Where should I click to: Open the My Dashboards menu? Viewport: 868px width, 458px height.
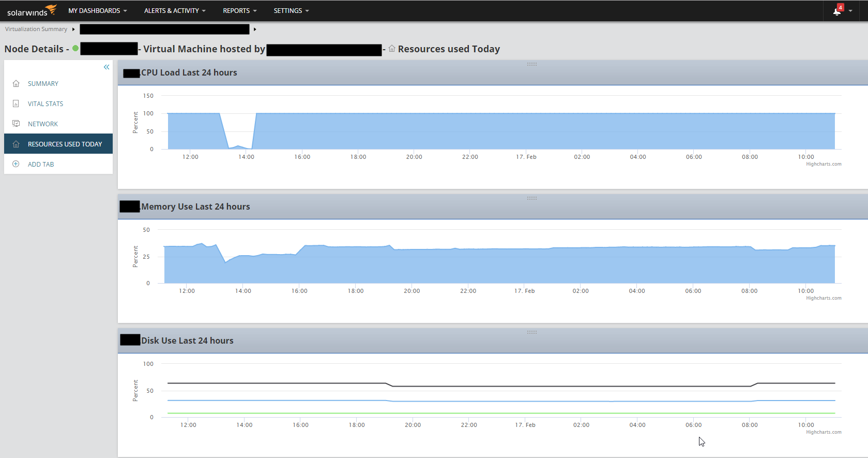pyautogui.click(x=98, y=10)
